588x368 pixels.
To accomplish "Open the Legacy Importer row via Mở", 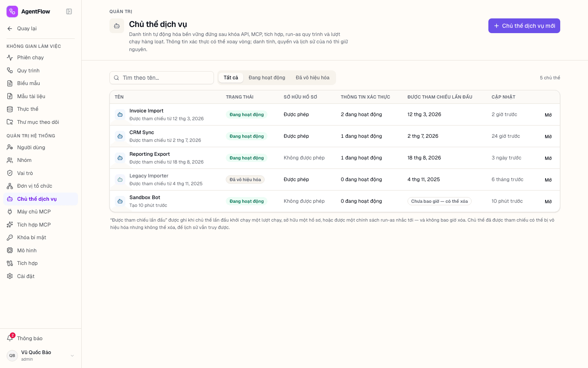I will click(548, 180).
